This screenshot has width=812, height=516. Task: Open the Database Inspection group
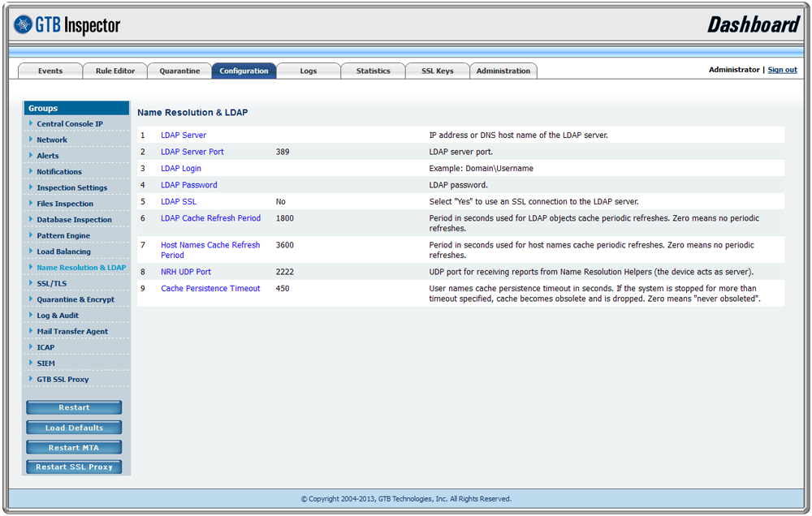pyautogui.click(x=74, y=219)
